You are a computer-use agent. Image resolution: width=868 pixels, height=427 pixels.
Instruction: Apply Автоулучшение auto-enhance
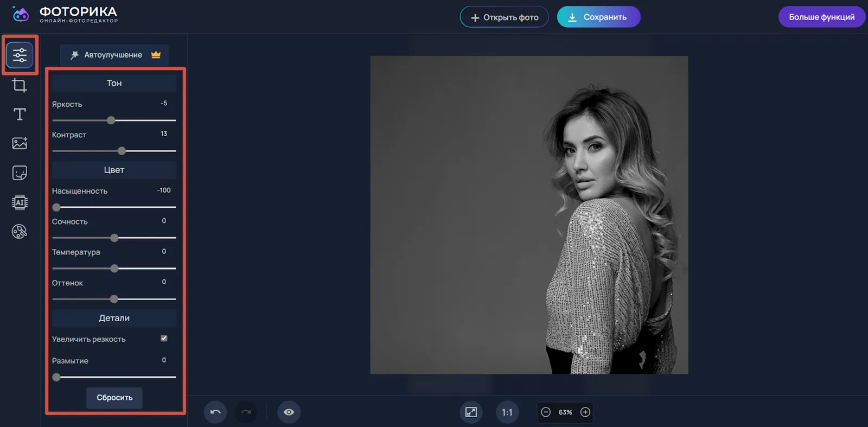(x=114, y=55)
